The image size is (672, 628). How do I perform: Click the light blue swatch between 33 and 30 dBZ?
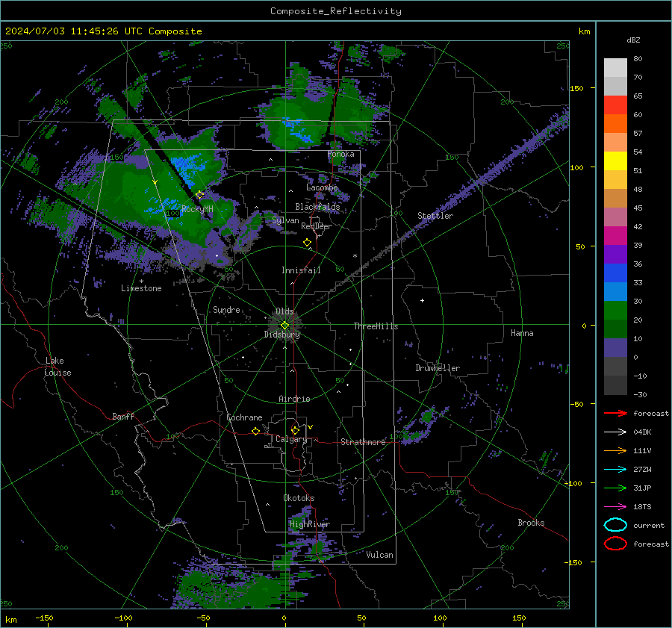coord(615,291)
